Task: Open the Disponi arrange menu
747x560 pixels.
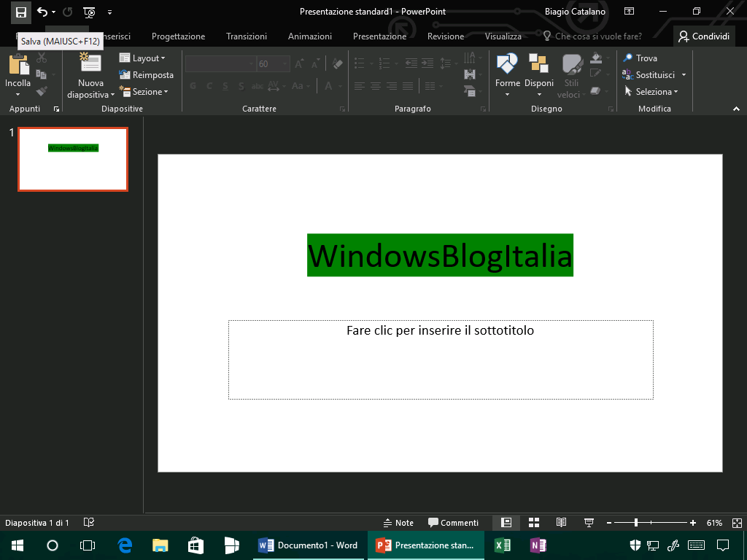Action: (539, 76)
